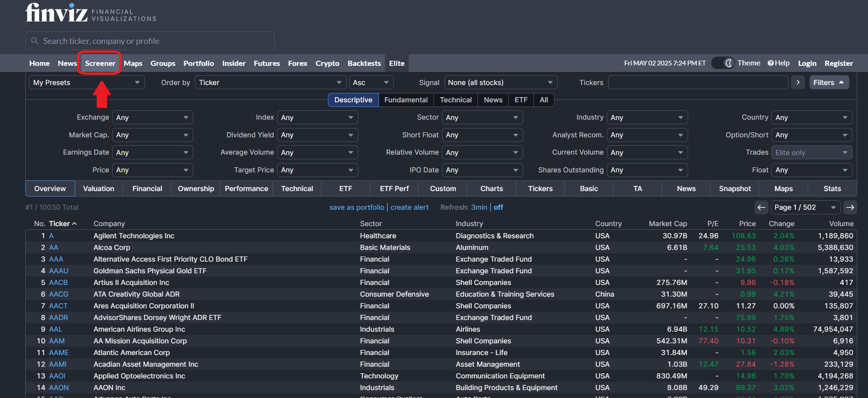Screen dimensions: 868x398
Task: Sort by Volume column header
Action: click(841, 224)
